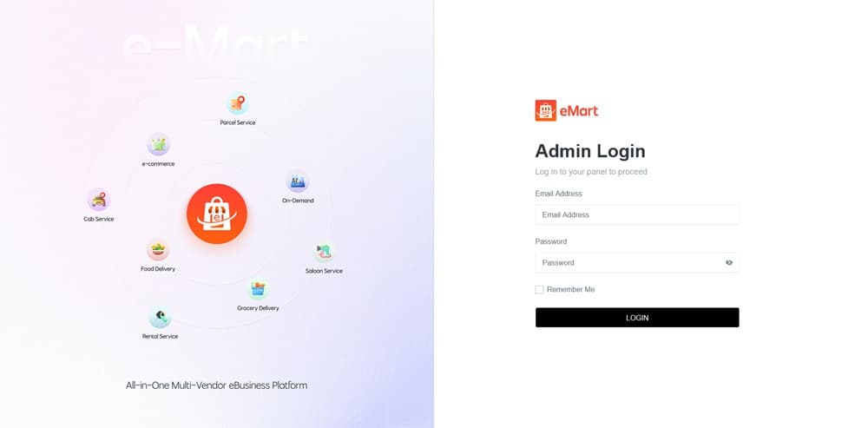868x428 pixels.
Task: Select the e-commerce service icon
Action: 158,144
